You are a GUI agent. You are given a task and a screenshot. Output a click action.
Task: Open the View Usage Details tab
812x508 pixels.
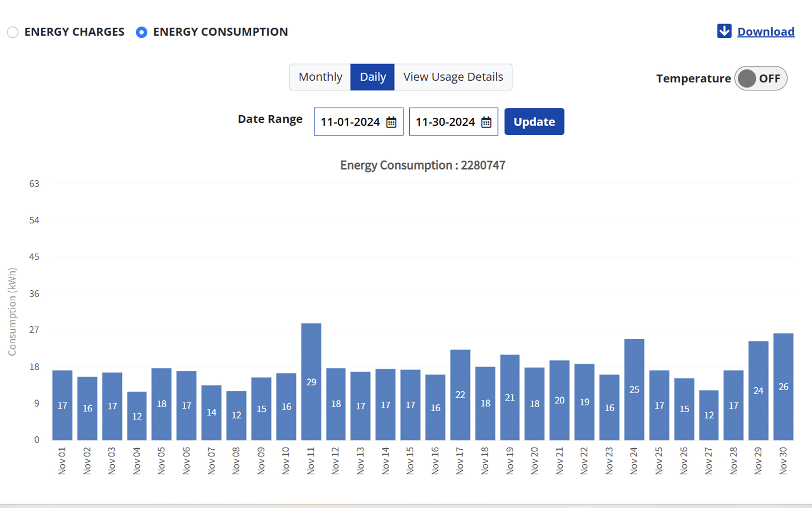click(x=453, y=77)
